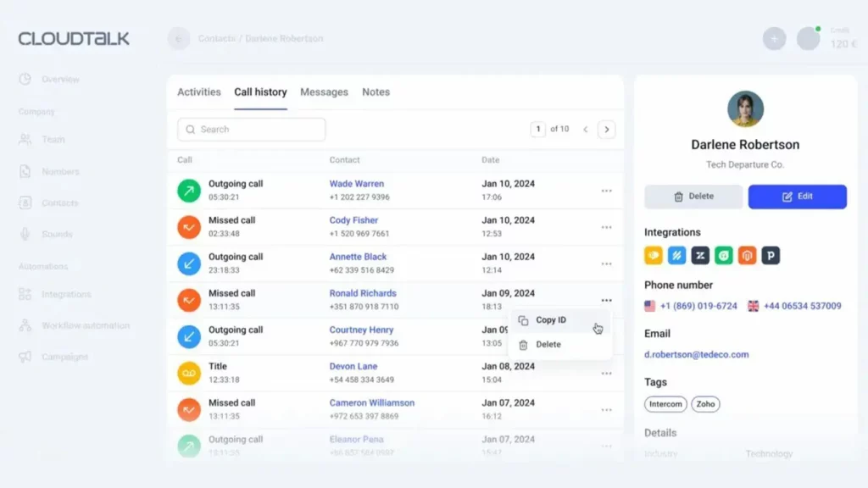868x488 pixels.
Task: Open the three-dot menu on Cody Fisher's row
Action: coord(607,226)
